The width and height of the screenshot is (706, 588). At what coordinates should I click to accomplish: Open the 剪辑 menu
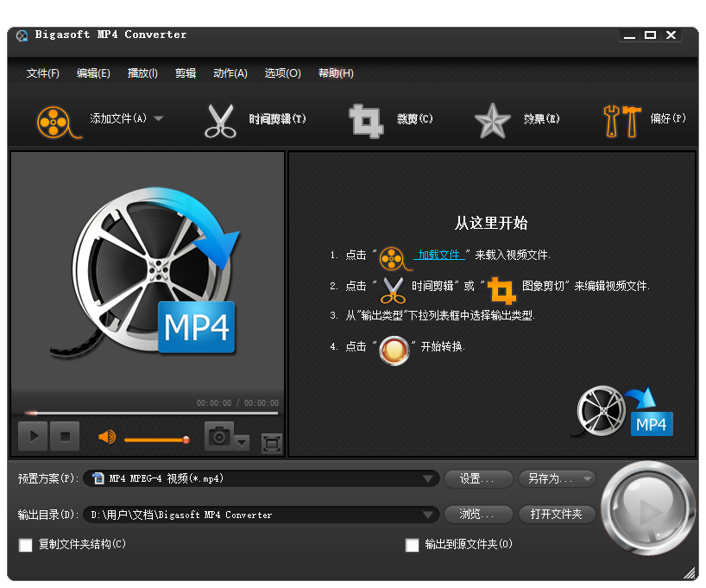click(x=186, y=73)
